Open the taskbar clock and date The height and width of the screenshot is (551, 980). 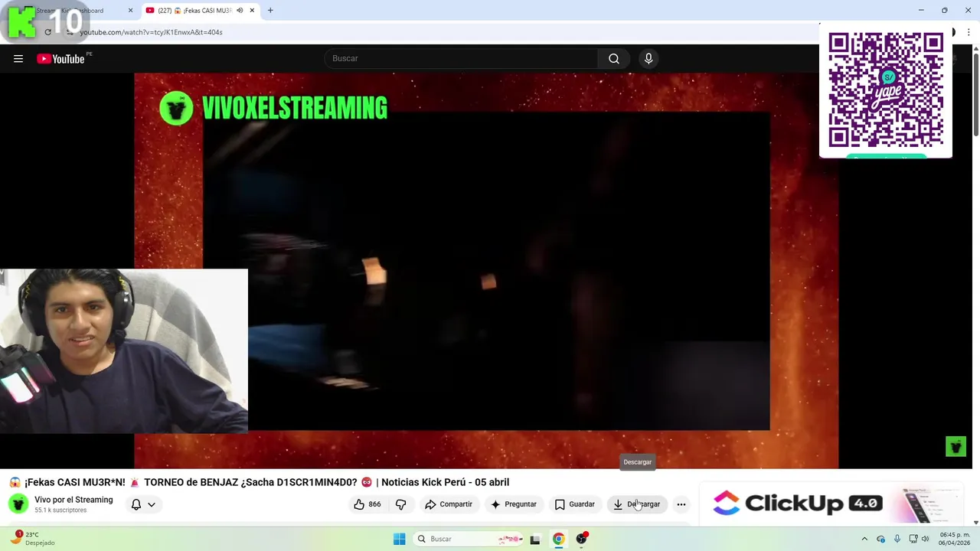pyautogui.click(x=954, y=539)
